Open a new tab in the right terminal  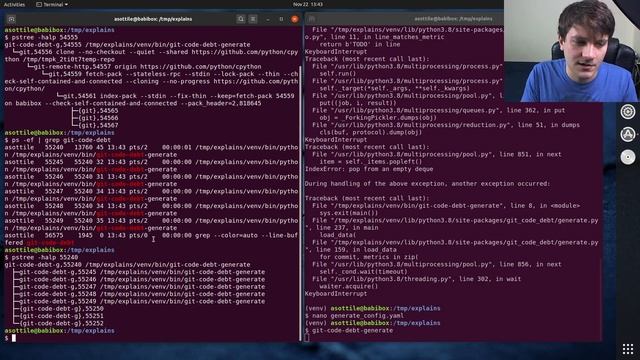point(311,19)
